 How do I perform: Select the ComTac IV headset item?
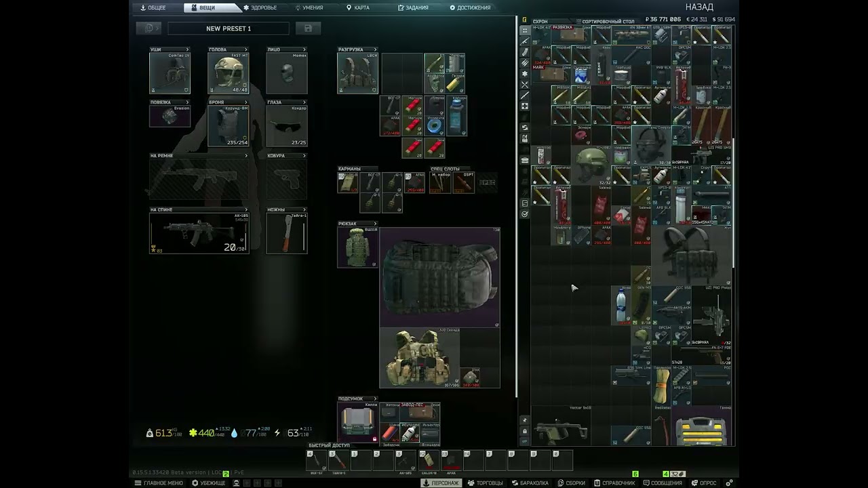(170, 73)
